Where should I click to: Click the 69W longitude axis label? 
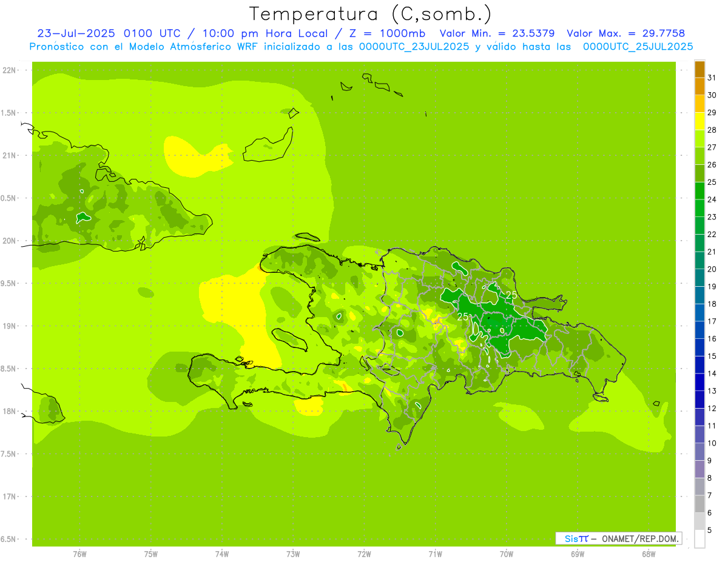pyautogui.click(x=578, y=554)
